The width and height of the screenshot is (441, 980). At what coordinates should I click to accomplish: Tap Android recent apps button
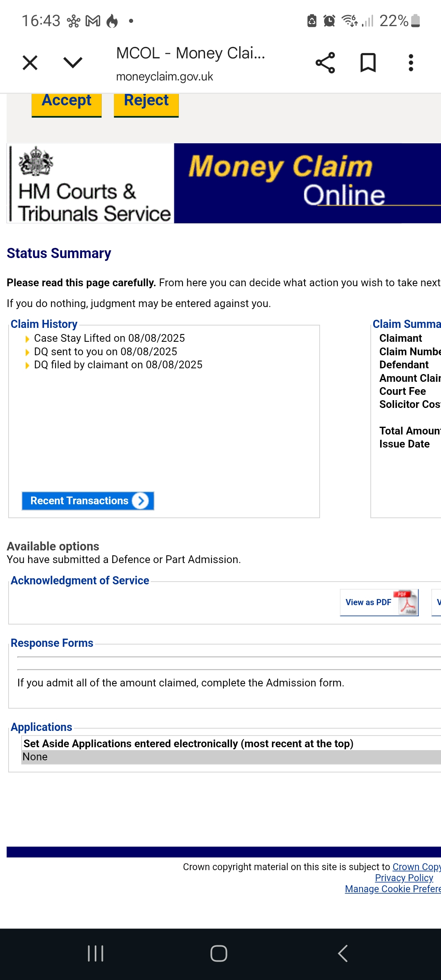click(96, 954)
